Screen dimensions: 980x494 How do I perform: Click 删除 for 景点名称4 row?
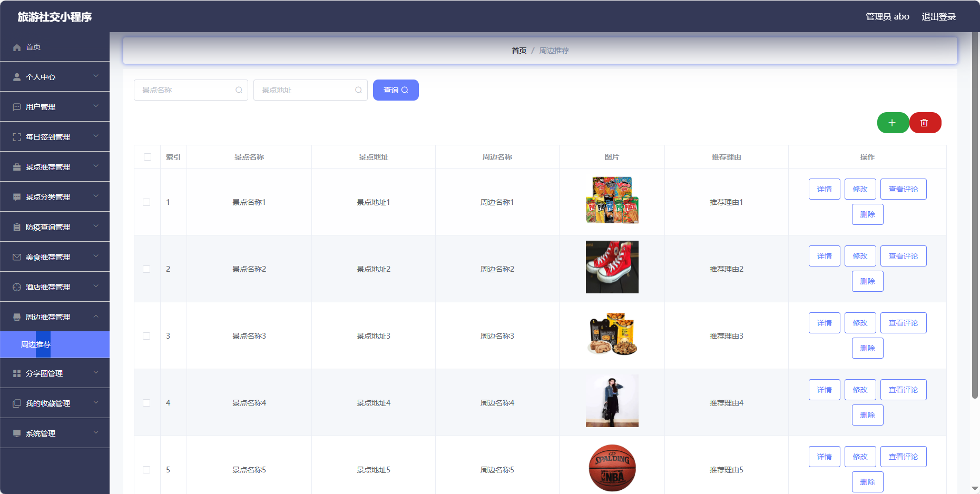click(x=868, y=415)
